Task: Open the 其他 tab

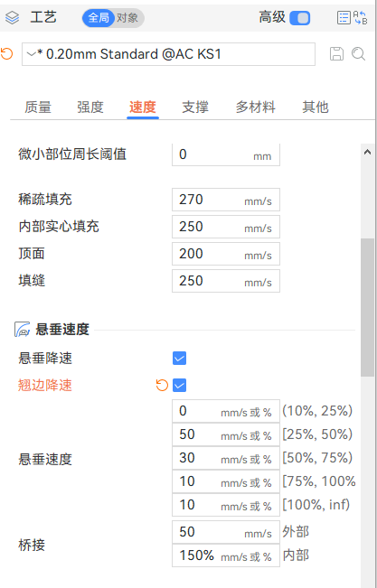Action: click(316, 107)
